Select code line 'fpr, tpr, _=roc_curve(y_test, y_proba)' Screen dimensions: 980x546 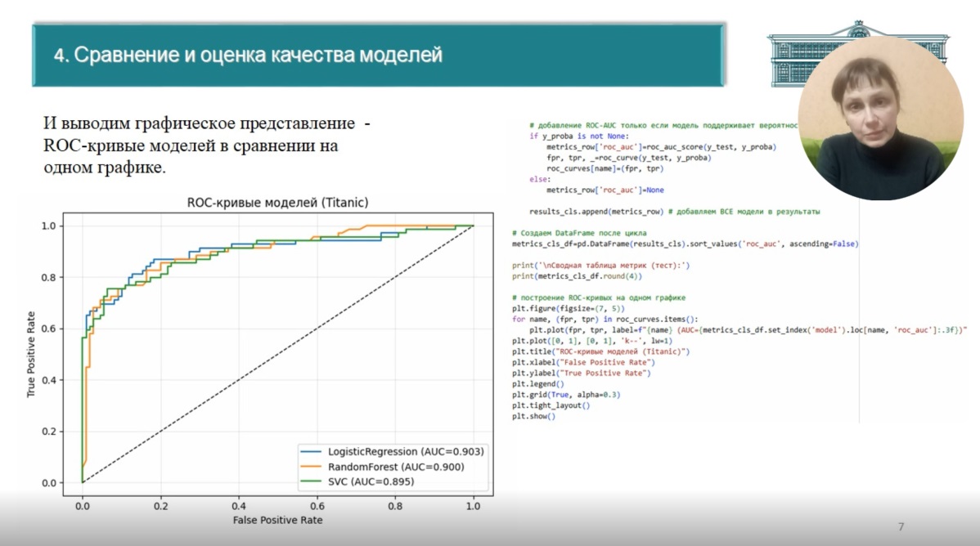629,158
